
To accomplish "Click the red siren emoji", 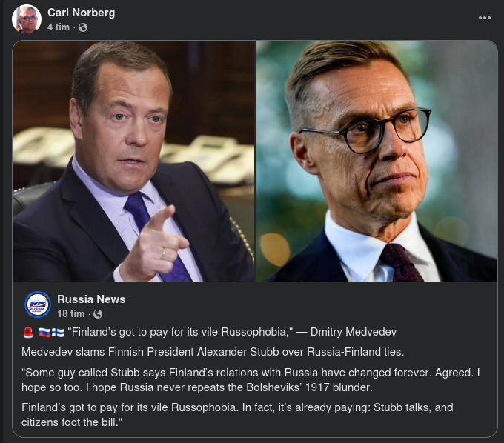I will click(x=27, y=333).
